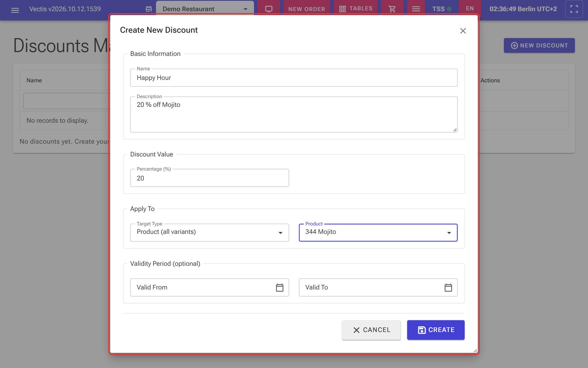
Task: Edit the Percentage value field
Action: tap(209, 178)
